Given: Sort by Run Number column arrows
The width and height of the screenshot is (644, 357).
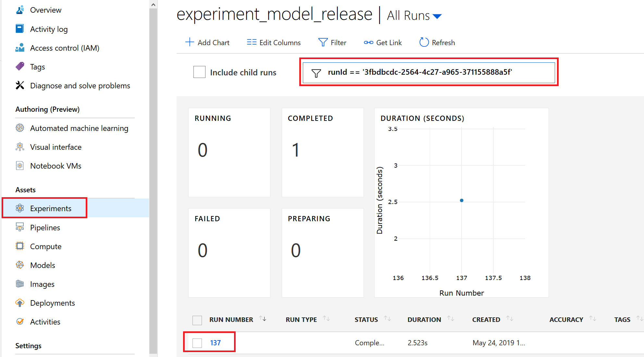Looking at the screenshot, I should click(x=263, y=319).
